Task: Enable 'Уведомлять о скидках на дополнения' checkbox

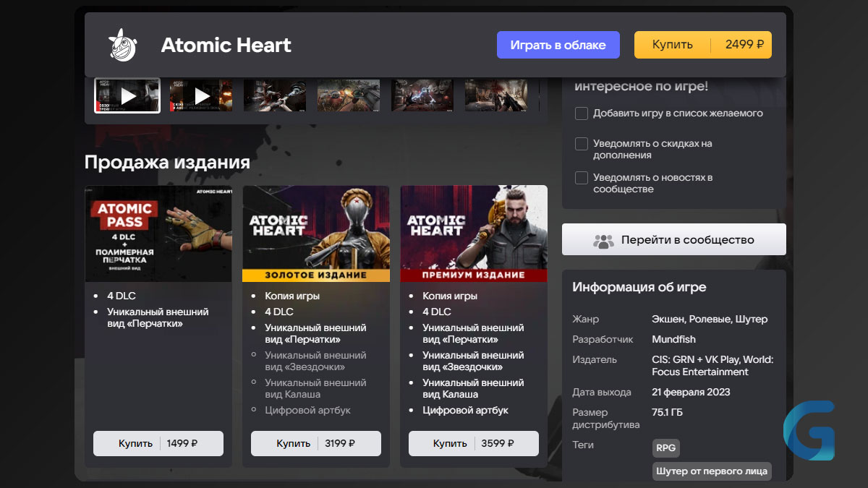Action: pos(582,144)
